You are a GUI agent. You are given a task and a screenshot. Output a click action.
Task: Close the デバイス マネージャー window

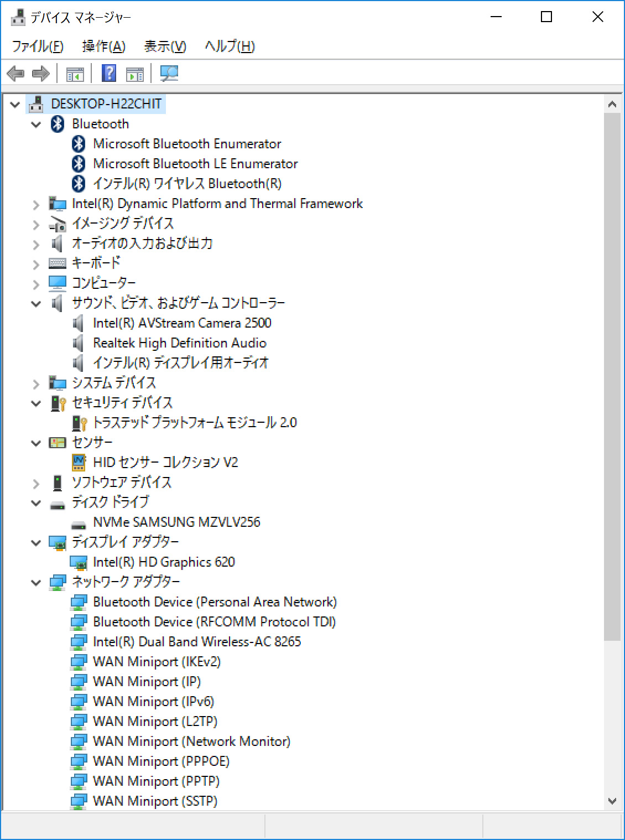tap(597, 17)
